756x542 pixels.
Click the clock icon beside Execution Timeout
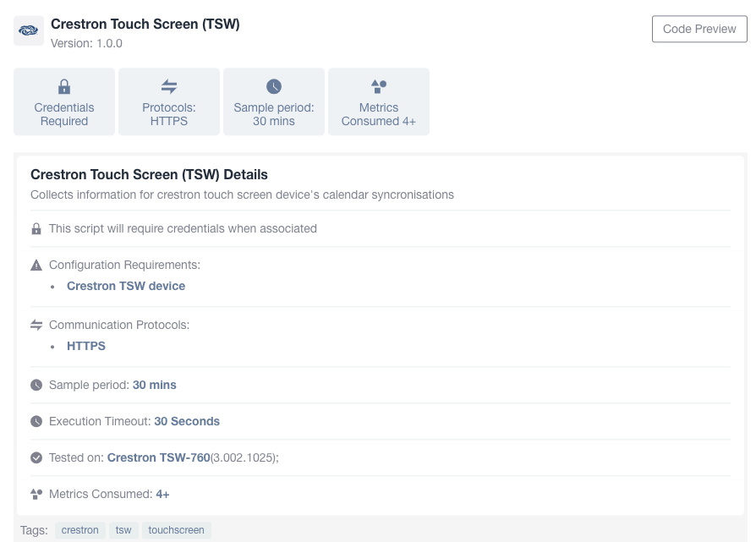pos(36,421)
